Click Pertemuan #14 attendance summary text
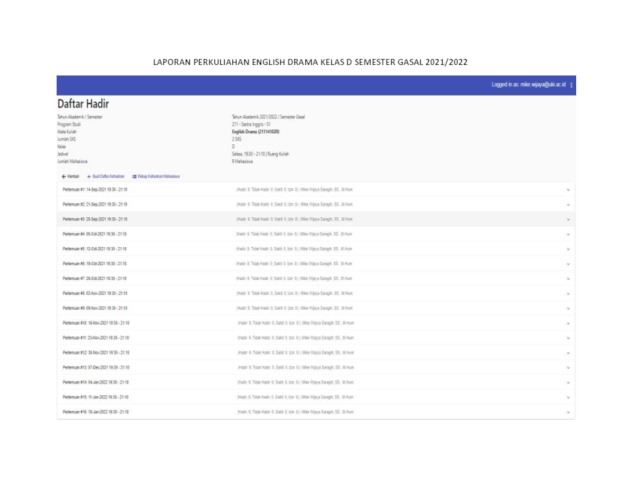The image size is (621, 480). (294, 382)
